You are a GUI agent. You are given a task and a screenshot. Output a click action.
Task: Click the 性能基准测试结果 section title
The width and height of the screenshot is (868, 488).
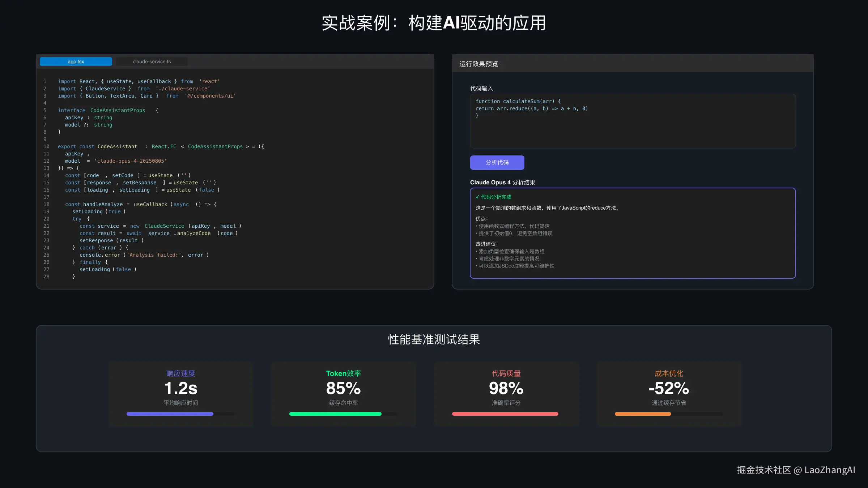[x=433, y=340]
